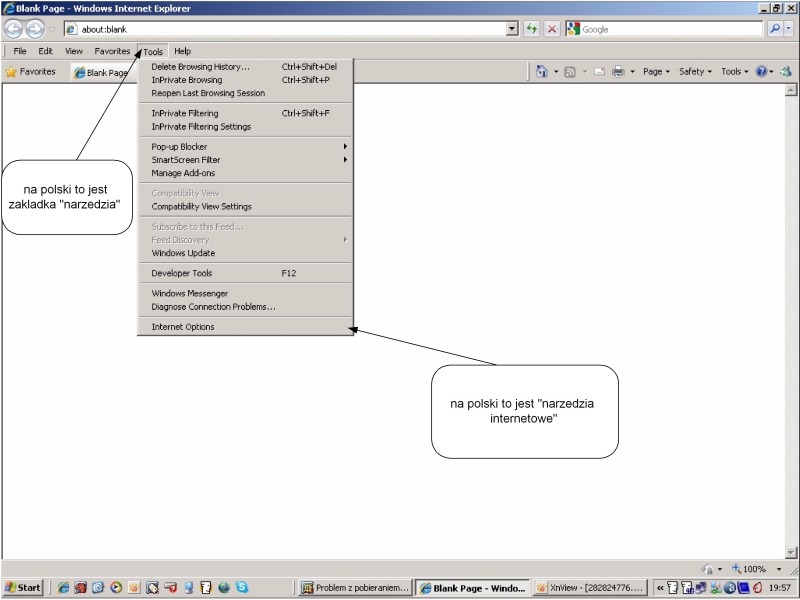Open the File menu

[x=20, y=51]
